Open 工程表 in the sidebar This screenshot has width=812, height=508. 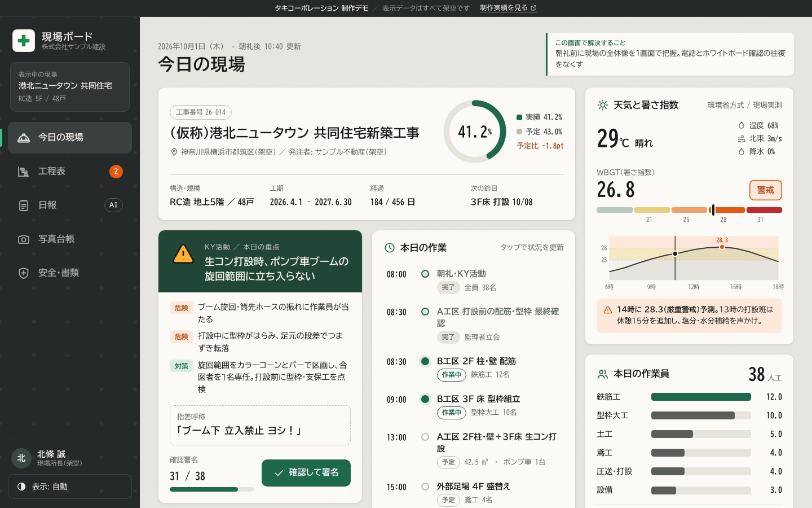tap(70, 172)
